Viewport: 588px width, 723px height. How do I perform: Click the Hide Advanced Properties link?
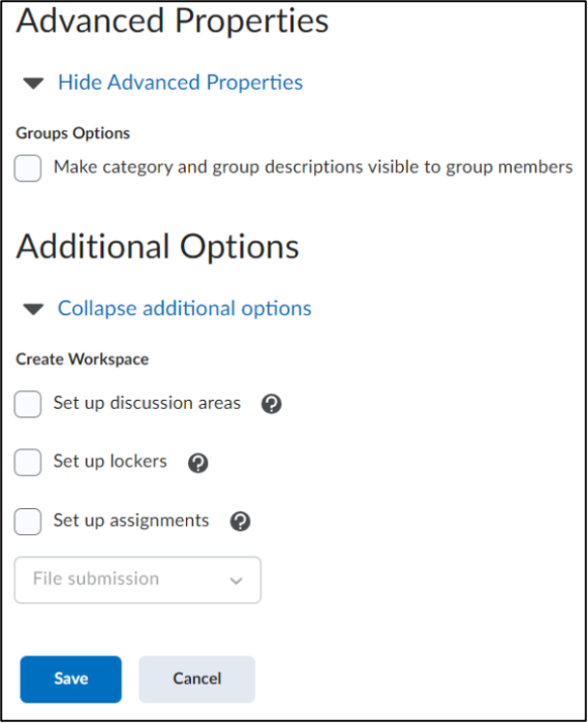tap(180, 83)
